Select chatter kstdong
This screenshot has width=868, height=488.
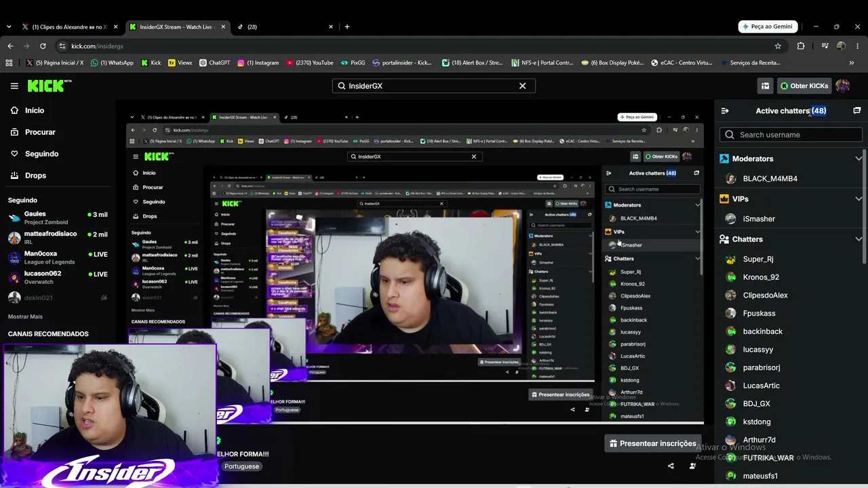756,422
